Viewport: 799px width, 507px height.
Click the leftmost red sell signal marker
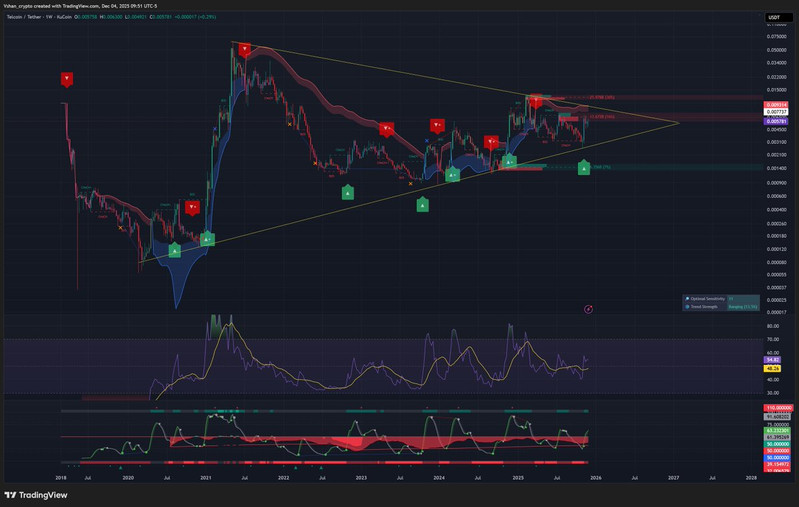(x=67, y=78)
